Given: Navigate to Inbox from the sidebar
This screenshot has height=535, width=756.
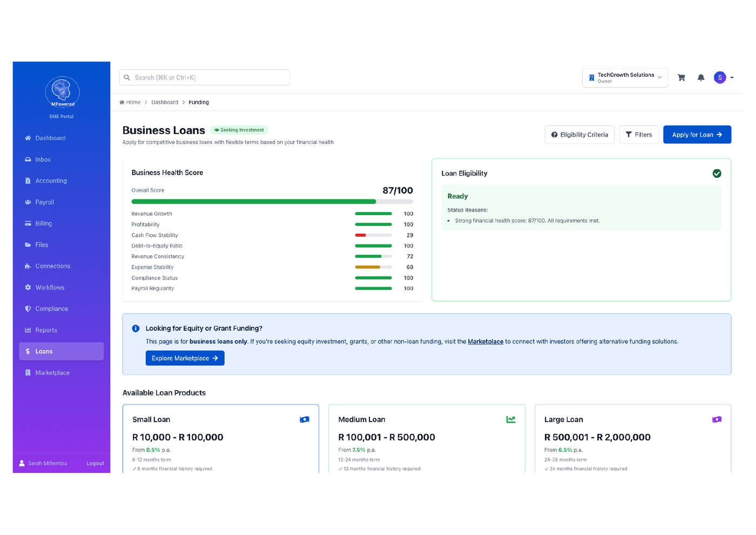Looking at the screenshot, I should (x=42, y=159).
